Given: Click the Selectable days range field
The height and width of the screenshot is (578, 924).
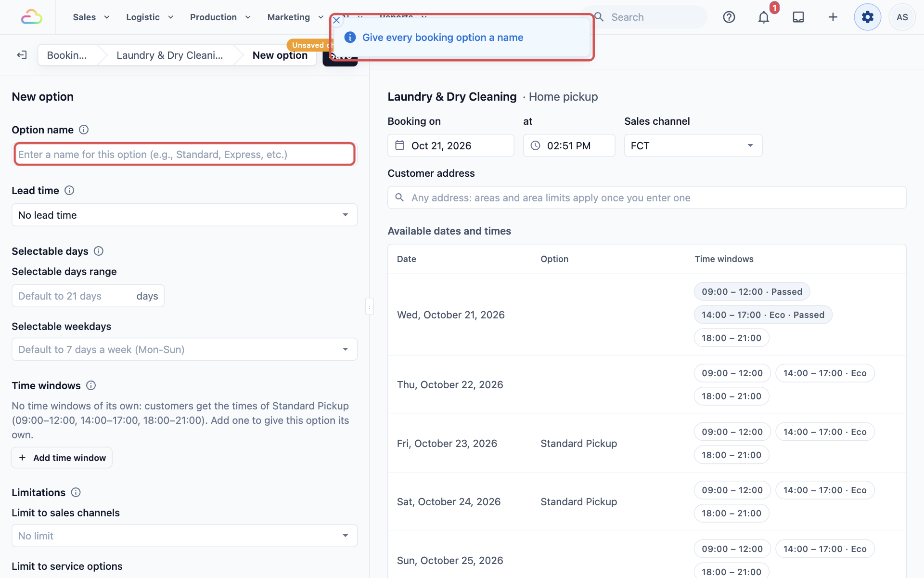Looking at the screenshot, I should (x=88, y=296).
